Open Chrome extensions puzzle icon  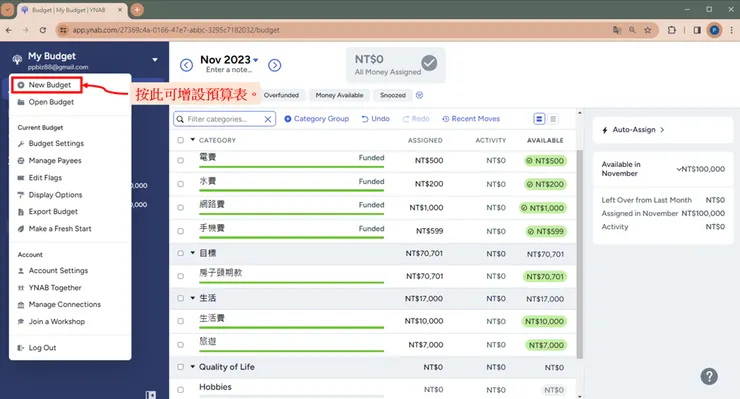pyautogui.click(x=672, y=30)
